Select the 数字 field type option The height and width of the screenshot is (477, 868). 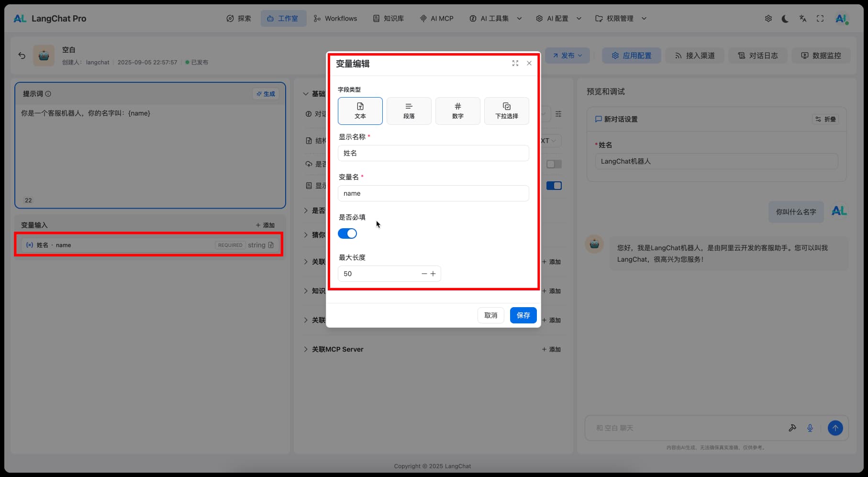click(x=457, y=111)
